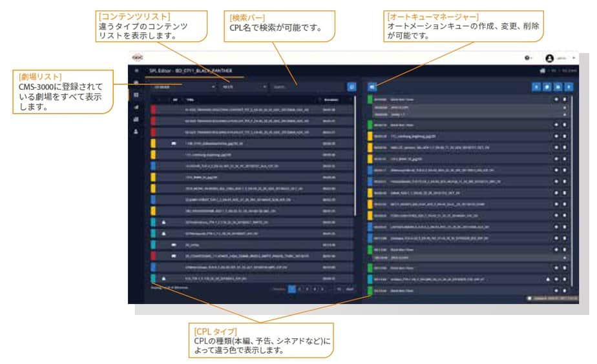Screen dimensions: 597x364
Task: Click the small icon on the first yellow content row
Action: 174,143
